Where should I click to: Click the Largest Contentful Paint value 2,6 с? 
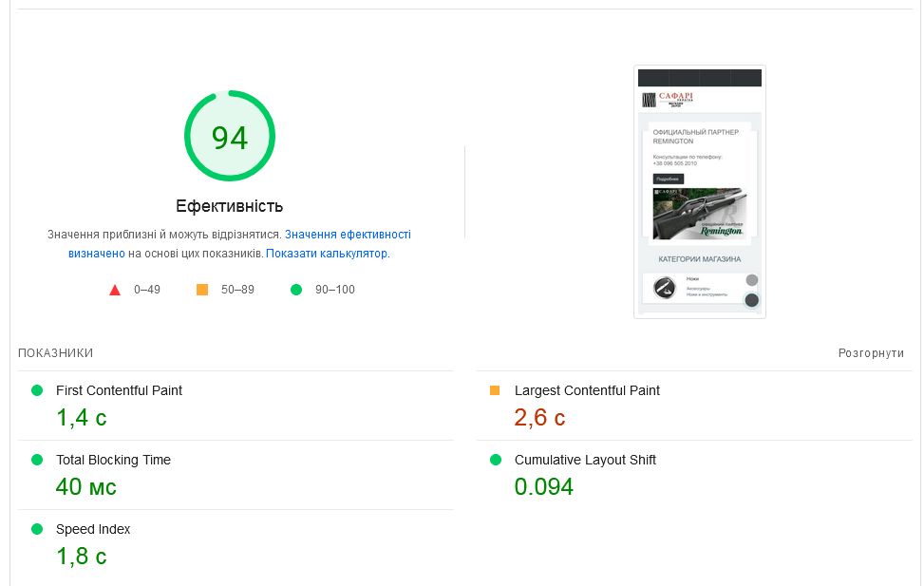pos(539,418)
